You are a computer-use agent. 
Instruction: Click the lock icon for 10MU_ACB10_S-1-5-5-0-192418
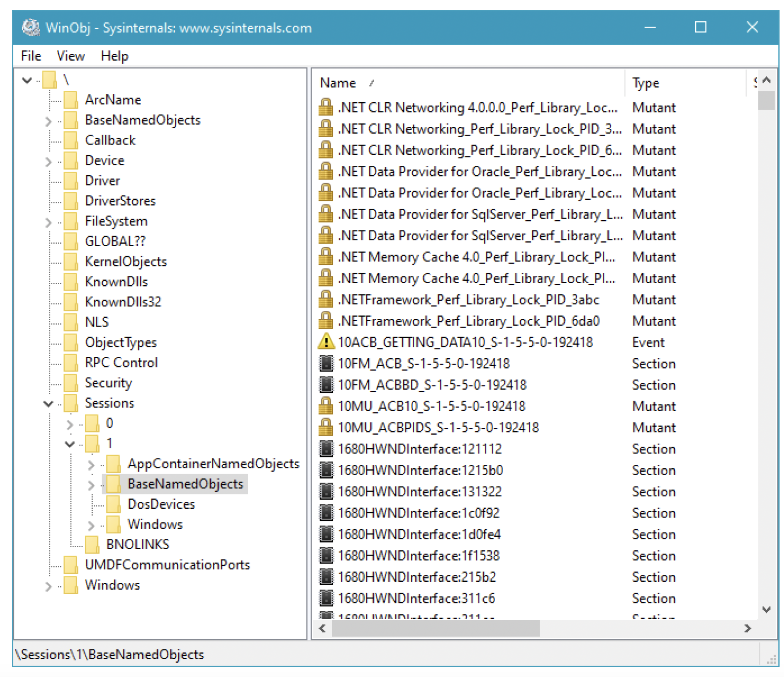(326, 406)
